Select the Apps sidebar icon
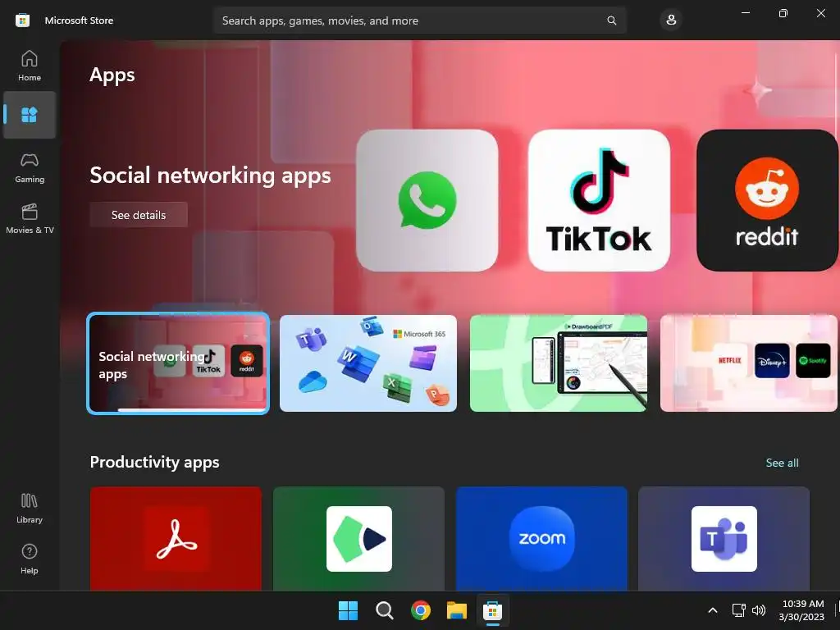Image resolution: width=840 pixels, height=630 pixels. coord(30,115)
